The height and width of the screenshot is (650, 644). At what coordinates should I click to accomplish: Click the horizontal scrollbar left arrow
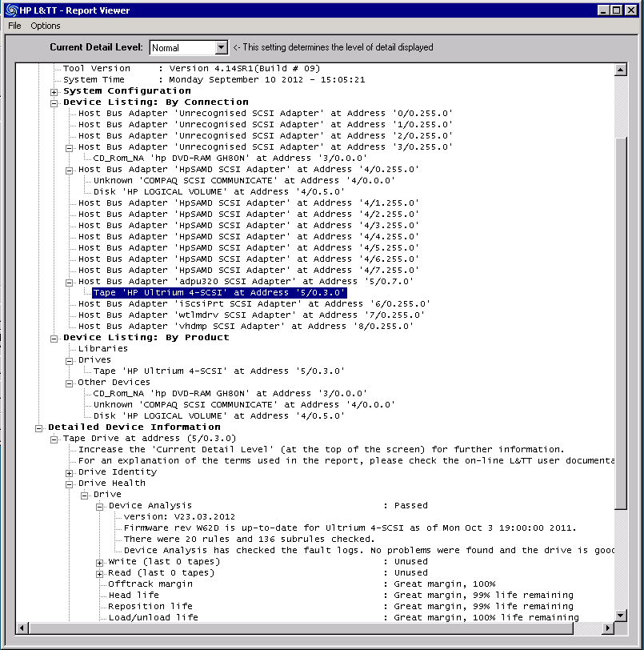click(22, 628)
